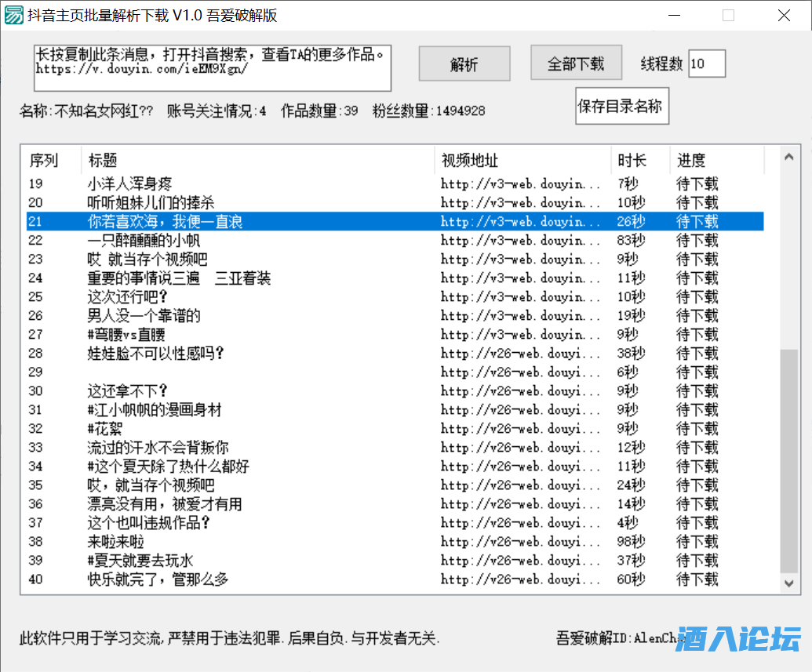Select row 听听姐妹儿们的捧杀
812x672 pixels.
pos(395,202)
